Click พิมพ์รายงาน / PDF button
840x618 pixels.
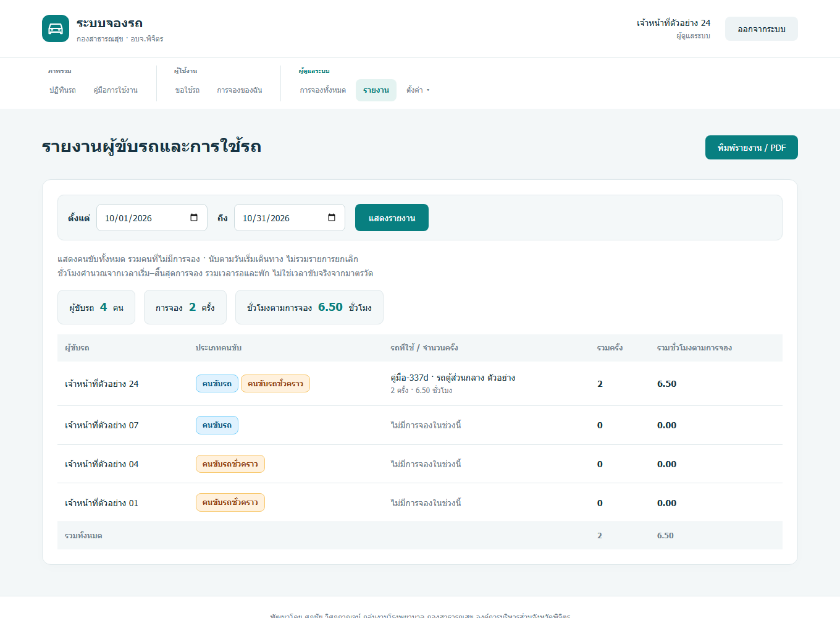click(752, 148)
